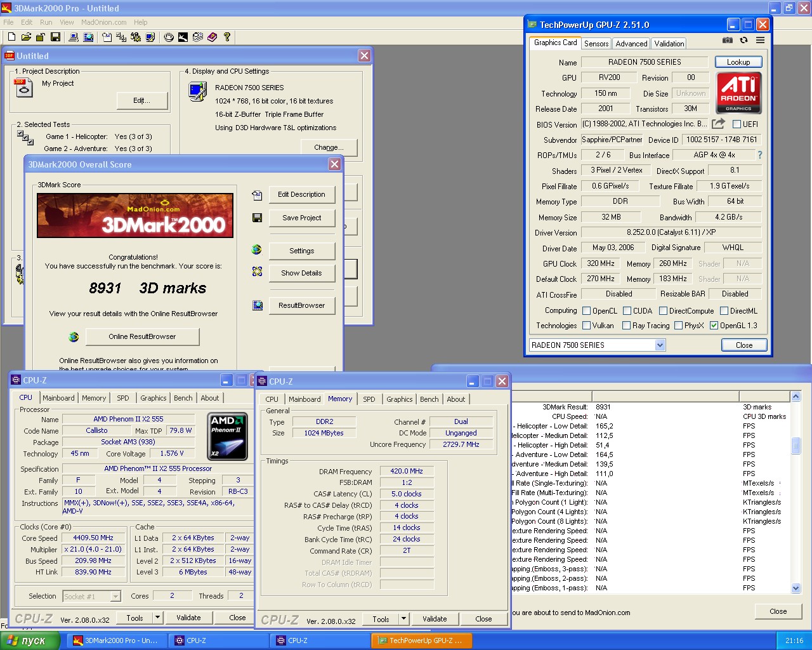Click the results list scroll down arrow
The height and width of the screenshot is (650, 812).
796,588
